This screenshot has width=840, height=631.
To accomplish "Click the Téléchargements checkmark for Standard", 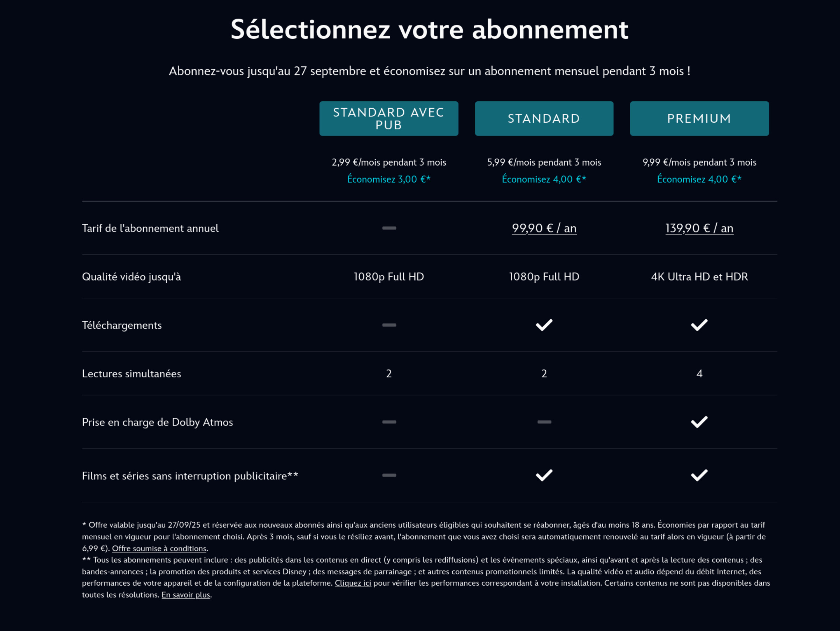I will (544, 325).
